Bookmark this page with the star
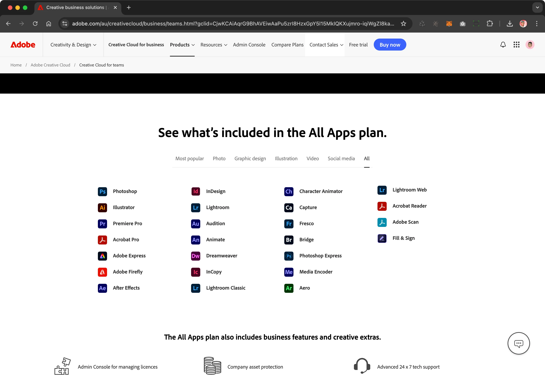Screen dimensions: 545x392 (403, 24)
